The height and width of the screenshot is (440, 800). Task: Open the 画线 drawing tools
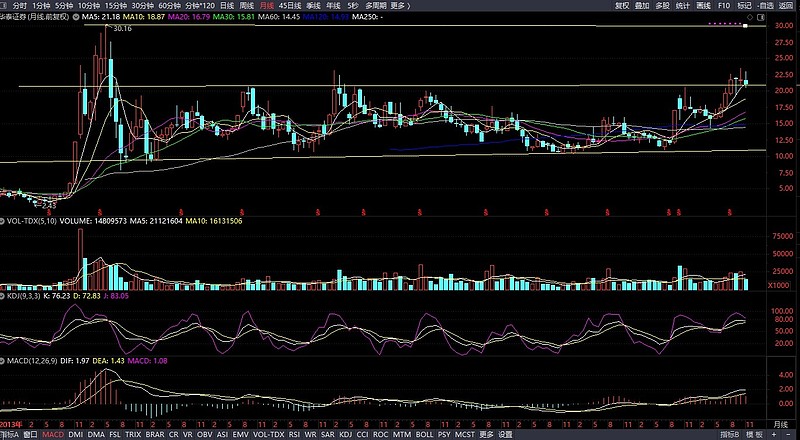point(703,5)
